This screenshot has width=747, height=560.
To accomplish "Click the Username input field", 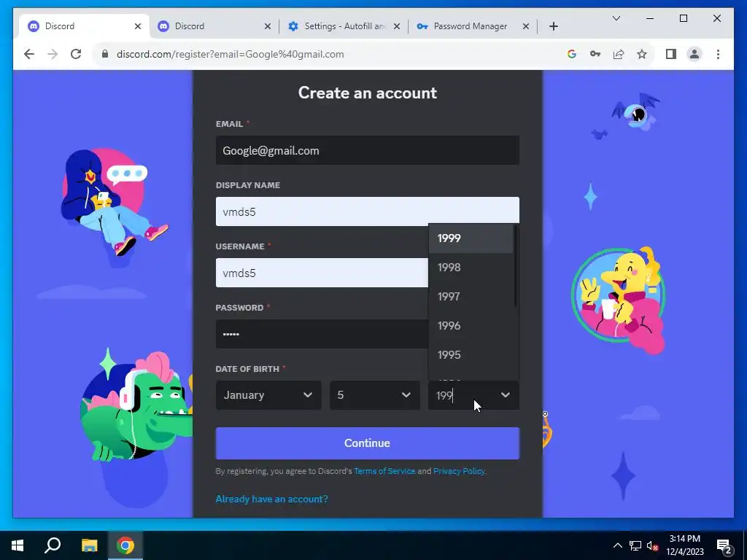I will [x=322, y=273].
